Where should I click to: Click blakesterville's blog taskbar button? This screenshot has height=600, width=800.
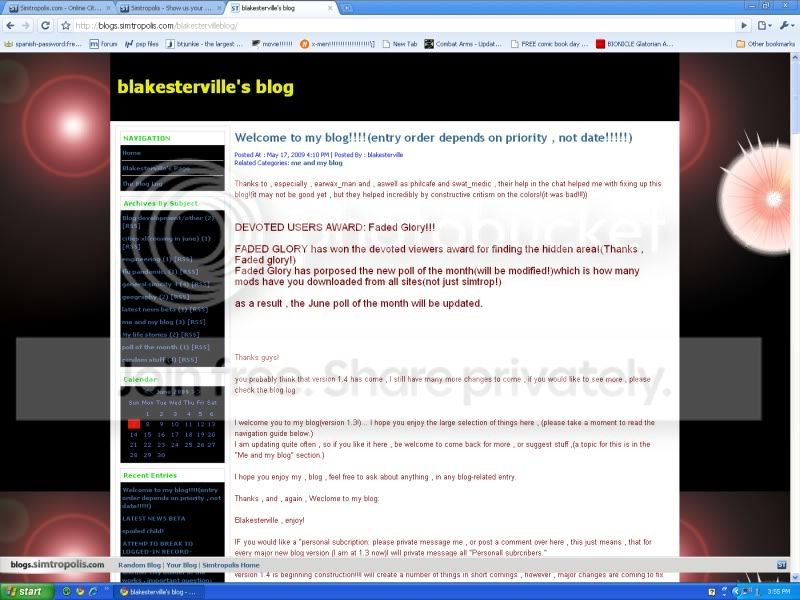(x=159, y=592)
